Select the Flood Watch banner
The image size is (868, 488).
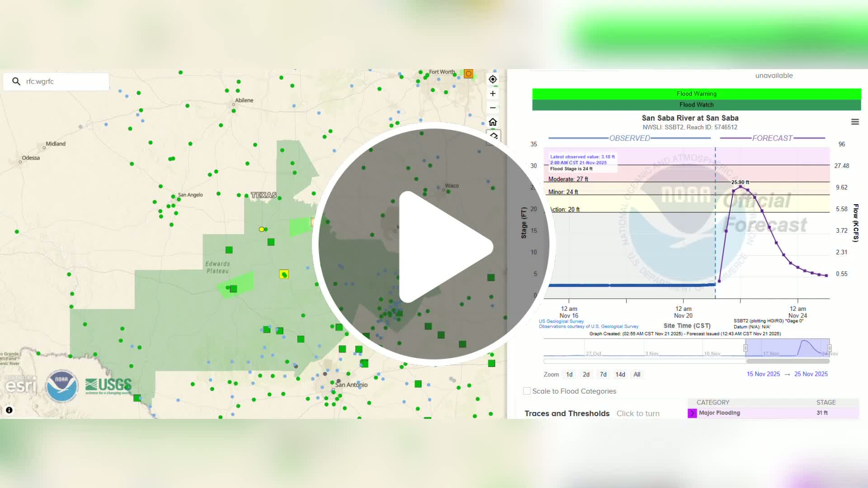696,105
